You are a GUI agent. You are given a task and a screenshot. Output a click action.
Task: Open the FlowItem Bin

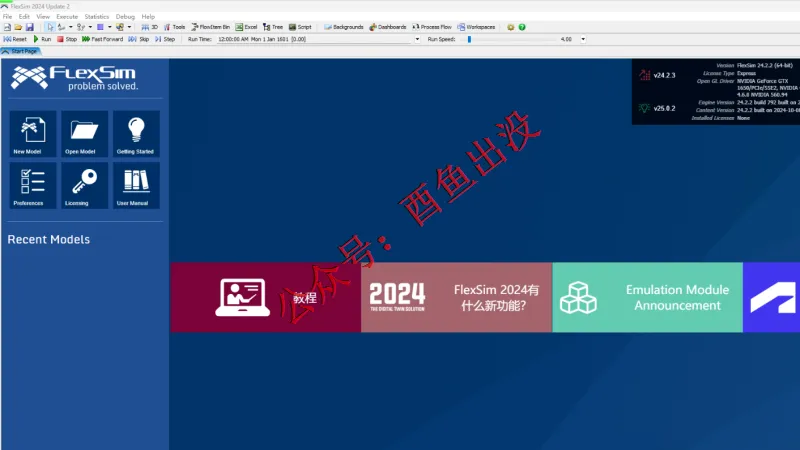pyautogui.click(x=210, y=27)
